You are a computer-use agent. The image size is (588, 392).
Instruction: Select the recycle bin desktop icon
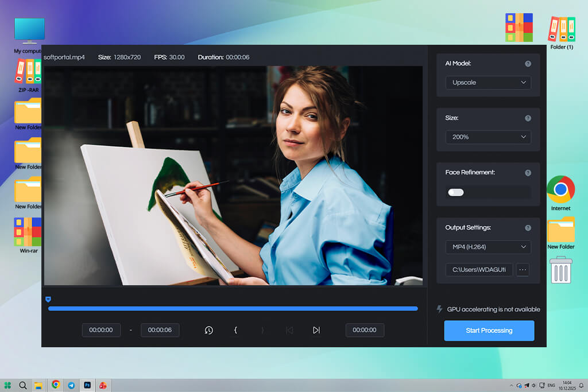coord(560,270)
